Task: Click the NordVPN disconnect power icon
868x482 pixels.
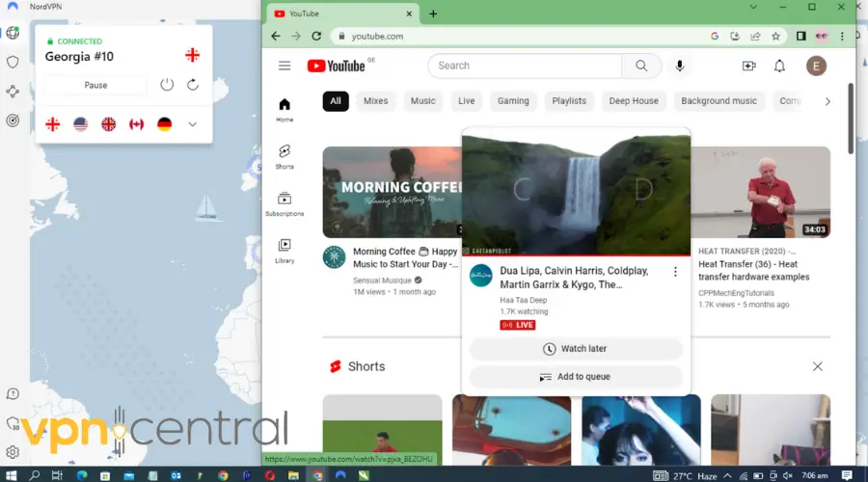Action: click(167, 85)
